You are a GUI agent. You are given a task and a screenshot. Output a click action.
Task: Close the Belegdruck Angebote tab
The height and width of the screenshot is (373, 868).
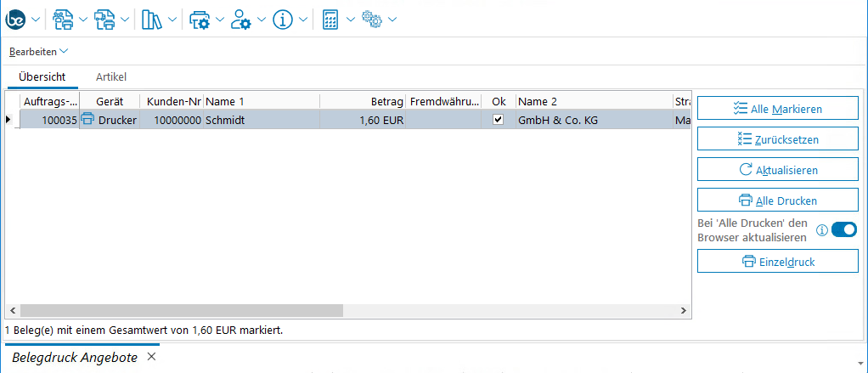[x=151, y=357]
